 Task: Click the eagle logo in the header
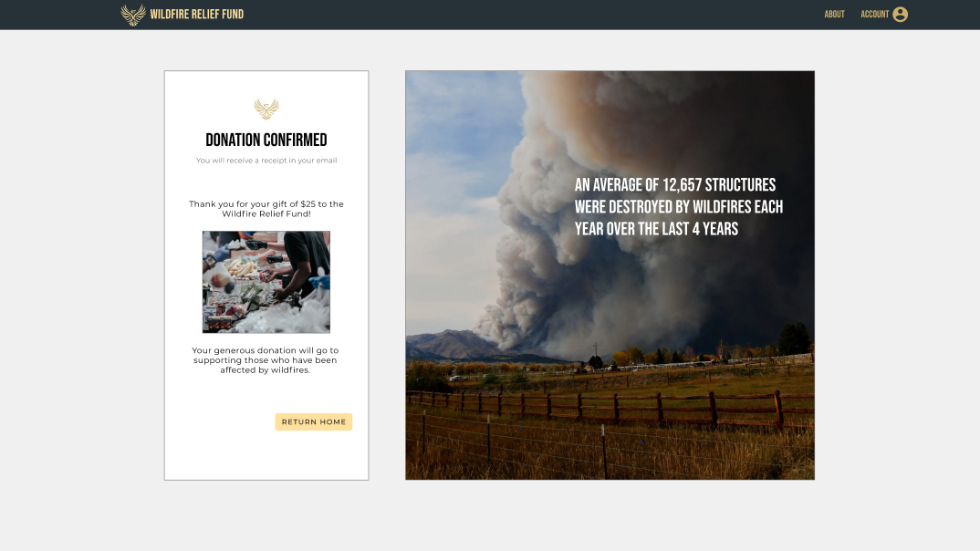tap(133, 15)
